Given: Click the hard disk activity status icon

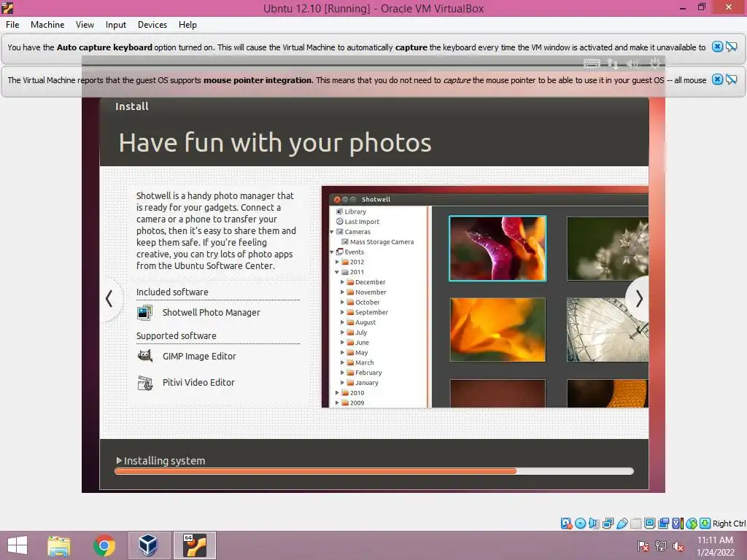Looking at the screenshot, I should [x=566, y=524].
